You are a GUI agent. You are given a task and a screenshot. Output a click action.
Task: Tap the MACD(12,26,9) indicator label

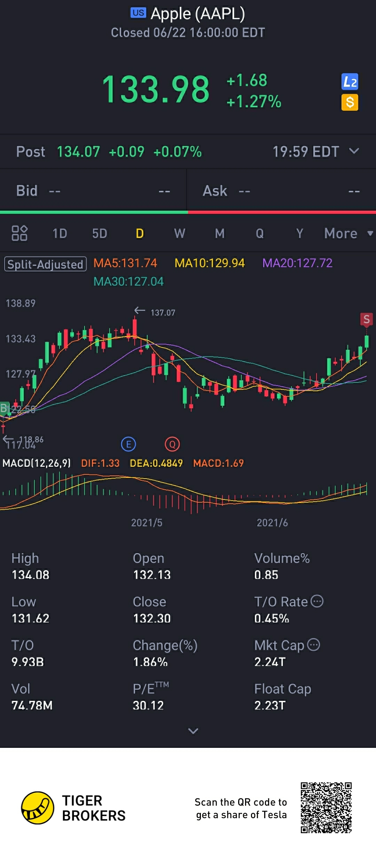point(37,463)
